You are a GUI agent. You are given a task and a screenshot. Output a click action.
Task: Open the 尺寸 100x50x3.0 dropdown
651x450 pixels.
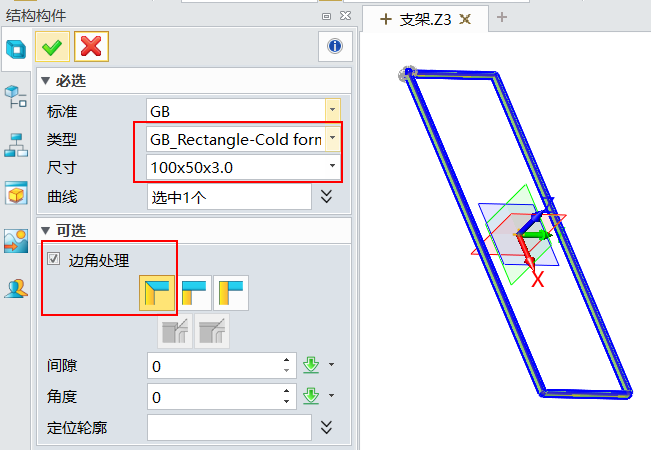[x=333, y=167]
